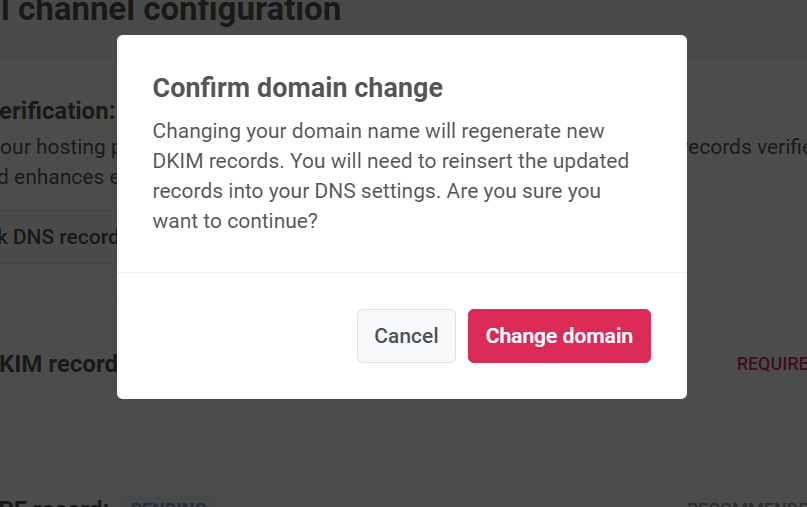This screenshot has height=507, width=807.
Task: Click the divider line above dialog buttons
Action: [x=400, y=272]
